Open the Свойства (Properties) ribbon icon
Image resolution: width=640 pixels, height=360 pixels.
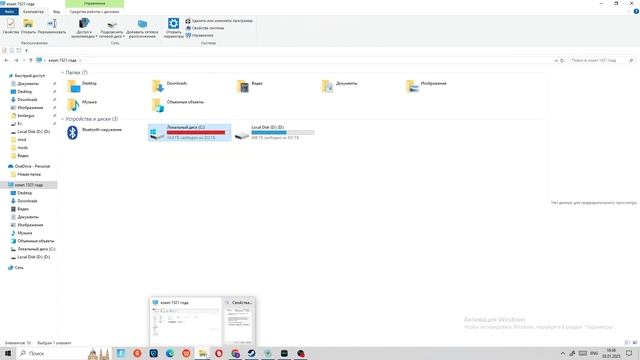pyautogui.click(x=11, y=26)
